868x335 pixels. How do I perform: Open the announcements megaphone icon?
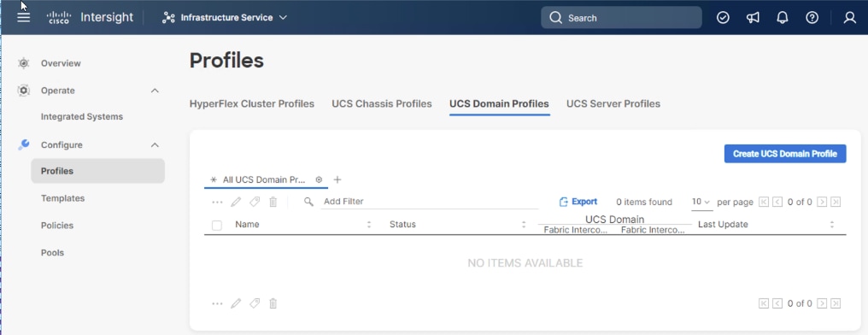pyautogui.click(x=753, y=18)
